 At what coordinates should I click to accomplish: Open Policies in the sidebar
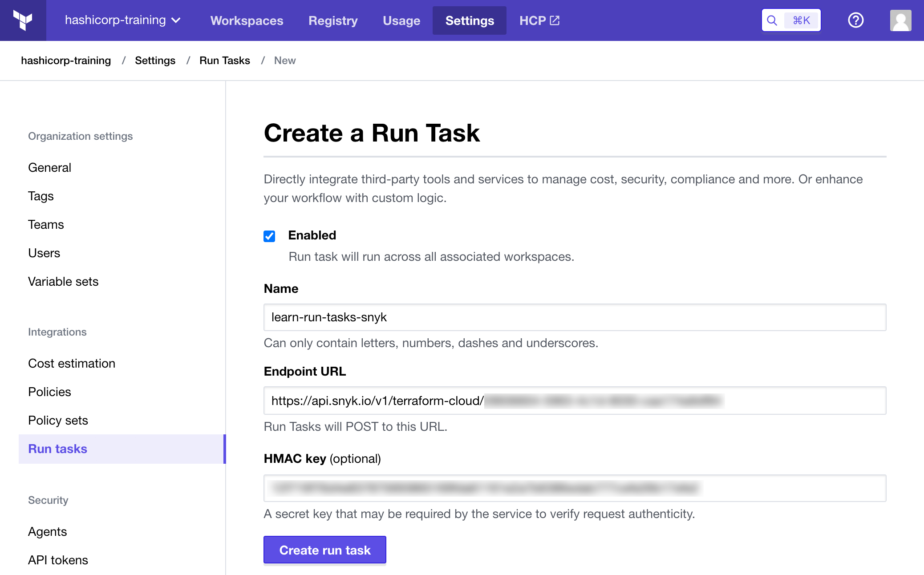(49, 392)
